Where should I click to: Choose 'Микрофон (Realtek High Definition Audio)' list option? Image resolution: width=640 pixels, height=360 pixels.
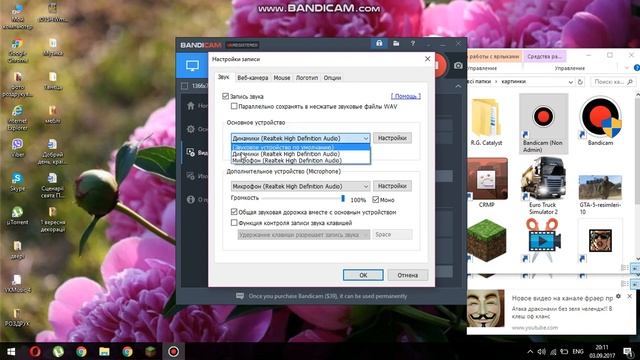click(x=301, y=160)
